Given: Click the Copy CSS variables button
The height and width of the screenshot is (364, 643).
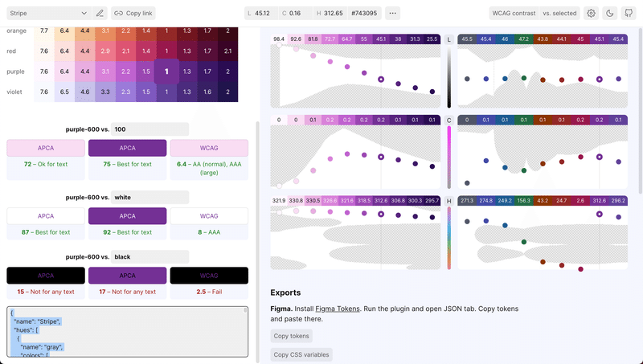Looking at the screenshot, I should (x=301, y=354).
